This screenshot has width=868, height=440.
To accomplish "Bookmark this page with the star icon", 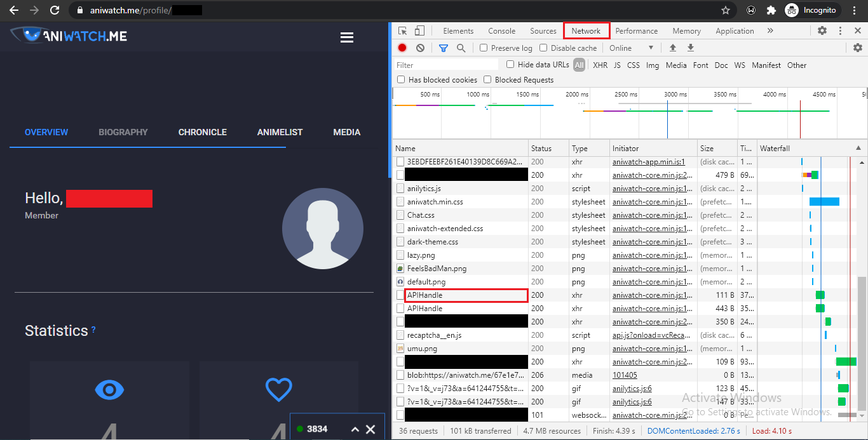I will point(726,10).
